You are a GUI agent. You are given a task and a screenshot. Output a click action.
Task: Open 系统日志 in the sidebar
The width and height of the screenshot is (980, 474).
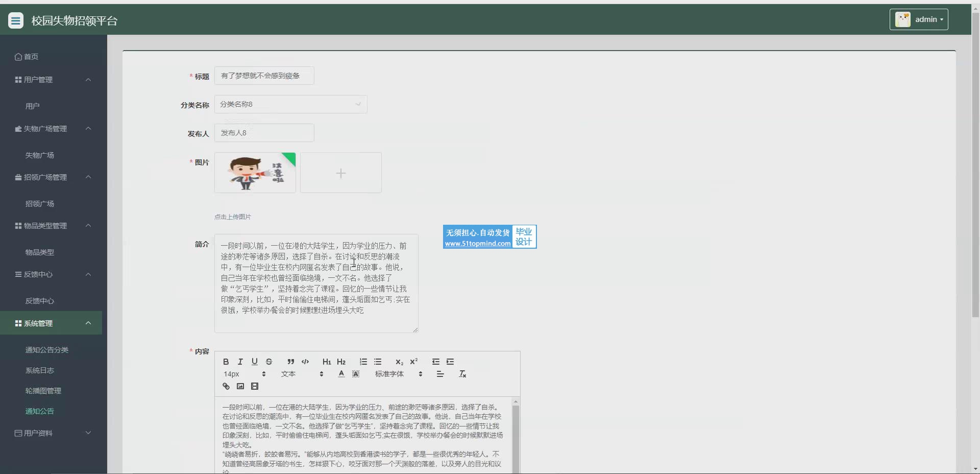40,370
